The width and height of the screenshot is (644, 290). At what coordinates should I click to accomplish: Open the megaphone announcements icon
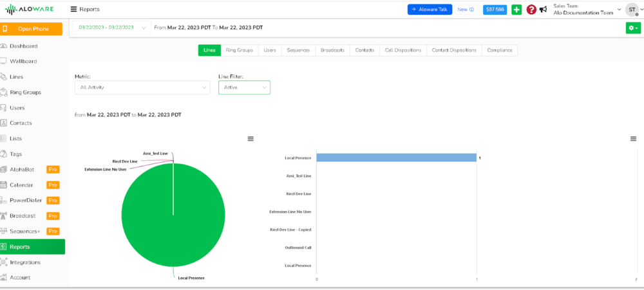tap(544, 10)
